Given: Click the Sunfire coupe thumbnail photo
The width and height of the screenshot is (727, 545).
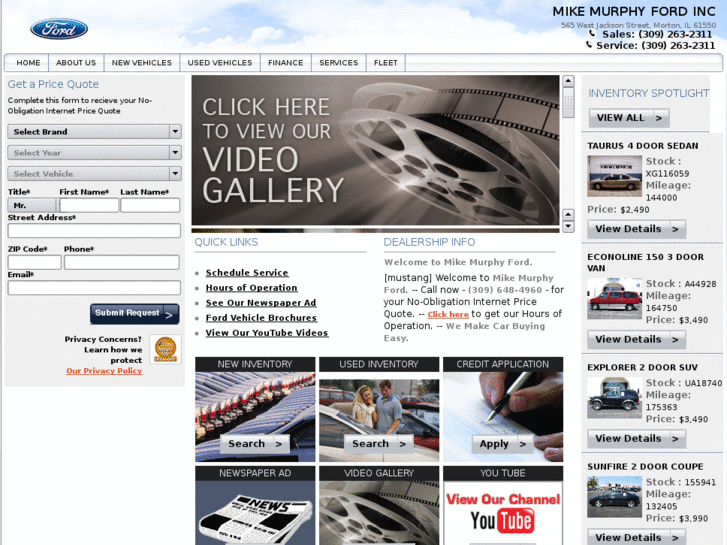Looking at the screenshot, I should tap(614, 497).
